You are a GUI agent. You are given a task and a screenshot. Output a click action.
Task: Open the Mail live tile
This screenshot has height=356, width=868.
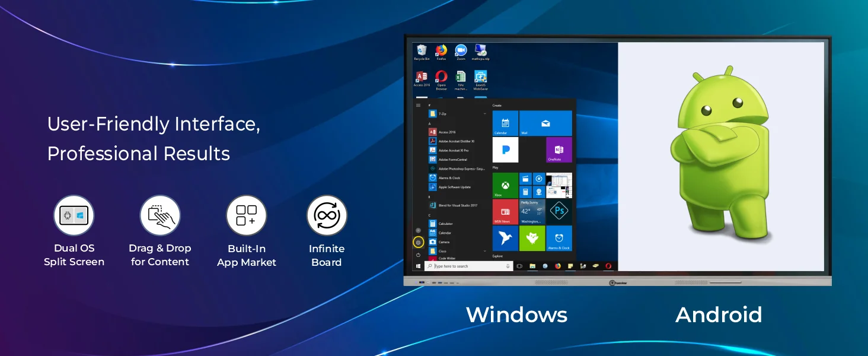click(x=545, y=123)
